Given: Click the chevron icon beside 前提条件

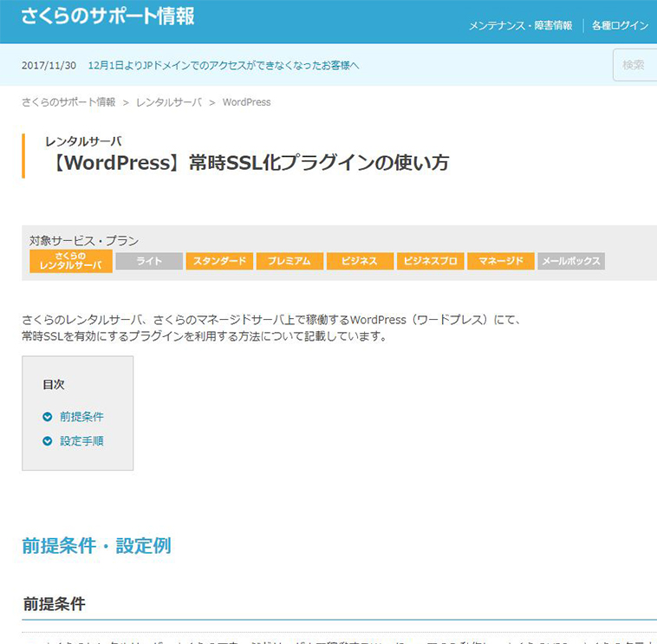Looking at the screenshot, I should (x=48, y=417).
